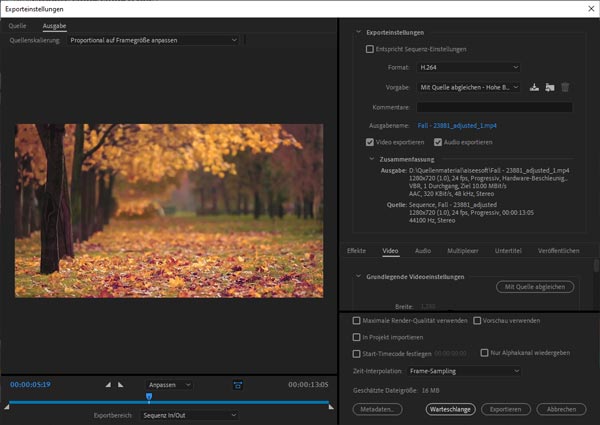Image resolution: width=600 pixels, height=425 pixels.
Task: Switch to the Quelle tab
Action: (x=17, y=26)
